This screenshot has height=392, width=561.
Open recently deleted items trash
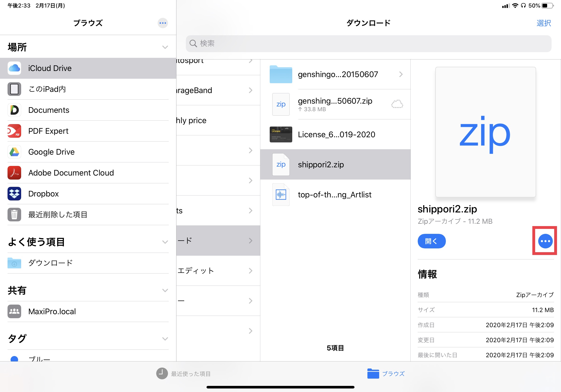tap(58, 215)
